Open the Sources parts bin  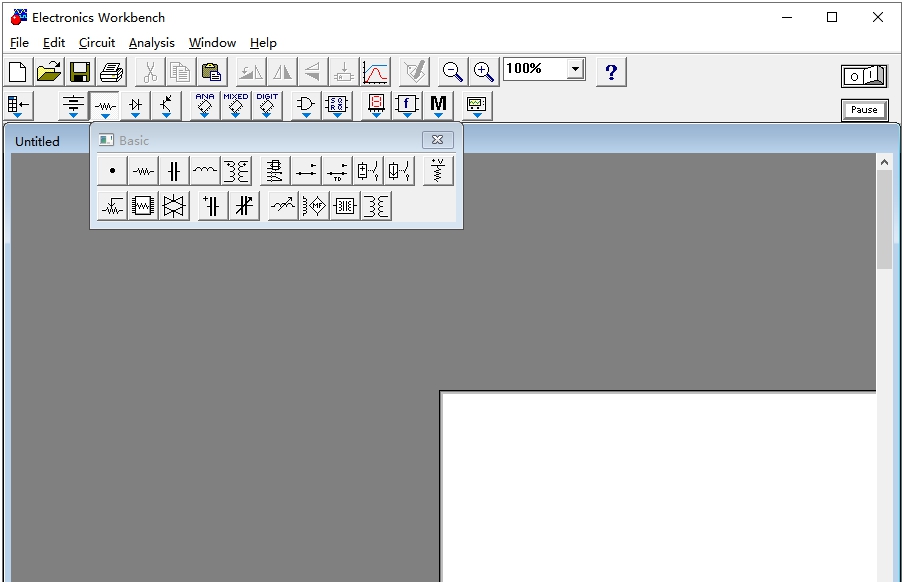coord(73,106)
